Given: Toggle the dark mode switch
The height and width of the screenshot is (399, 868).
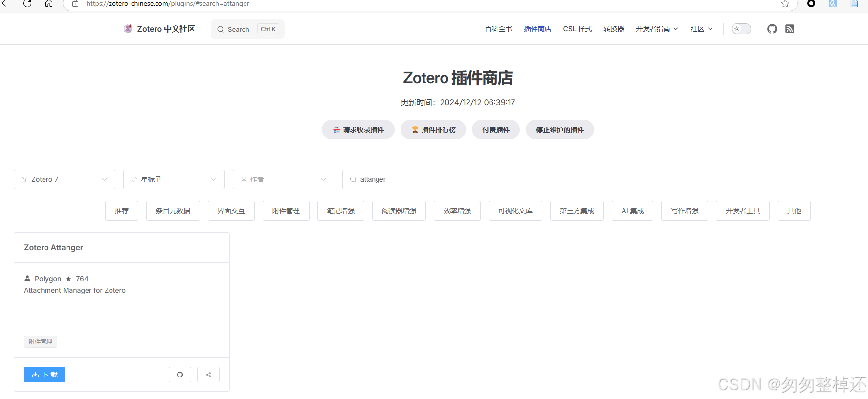Looking at the screenshot, I should [x=741, y=29].
